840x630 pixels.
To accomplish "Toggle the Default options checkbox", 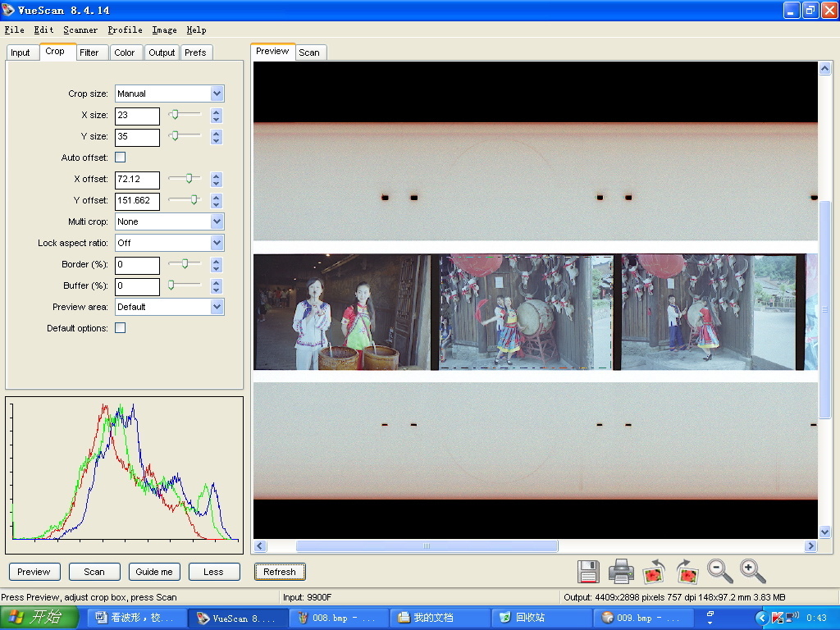I will (x=121, y=328).
